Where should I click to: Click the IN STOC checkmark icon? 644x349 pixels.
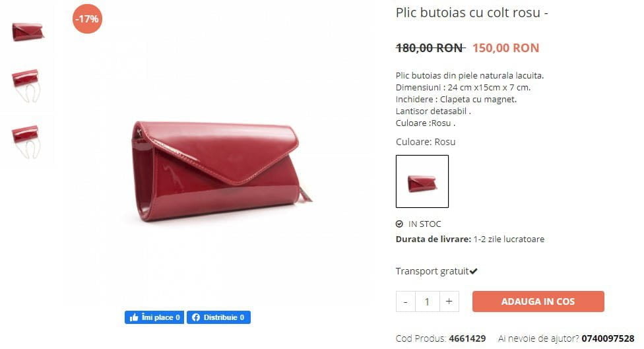click(x=399, y=224)
